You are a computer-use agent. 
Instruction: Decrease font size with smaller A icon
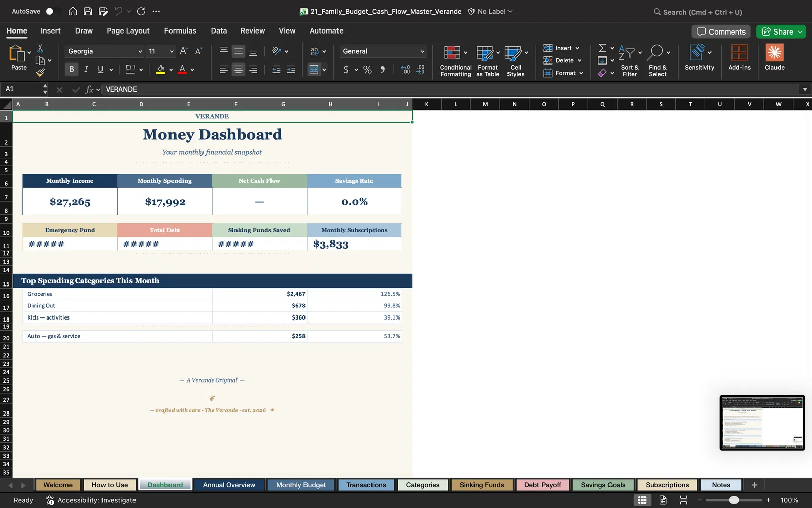(199, 51)
